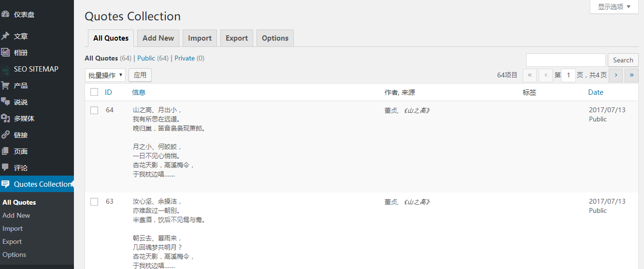Sort by ID column header

(x=108, y=92)
